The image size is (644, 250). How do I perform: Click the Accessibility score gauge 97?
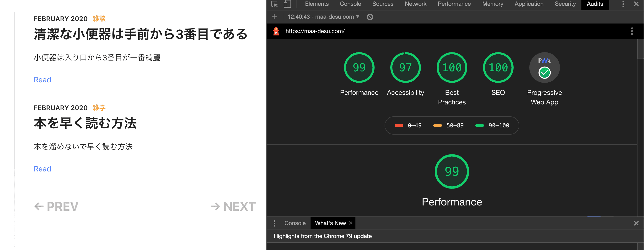[x=405, y=68]
